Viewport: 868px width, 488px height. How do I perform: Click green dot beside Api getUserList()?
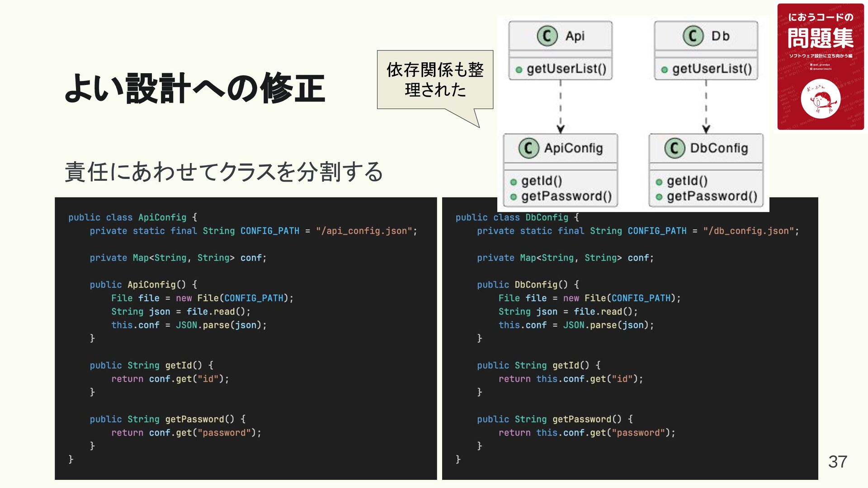point(519,70)
